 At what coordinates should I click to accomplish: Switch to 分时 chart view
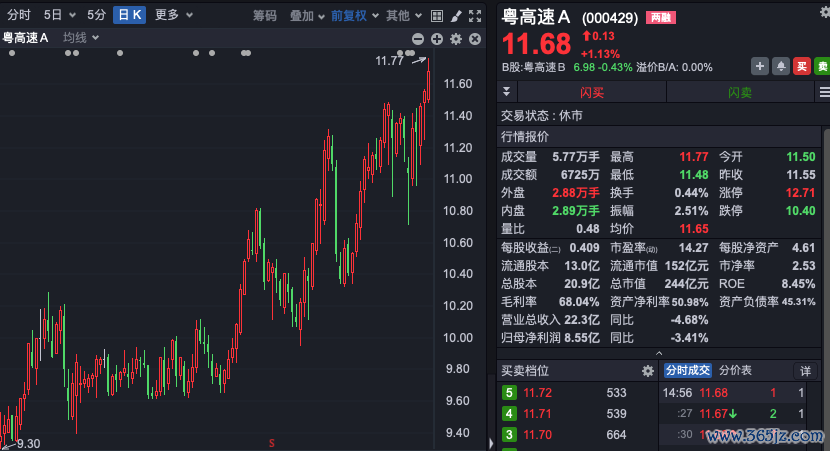[x=19, y=15]
